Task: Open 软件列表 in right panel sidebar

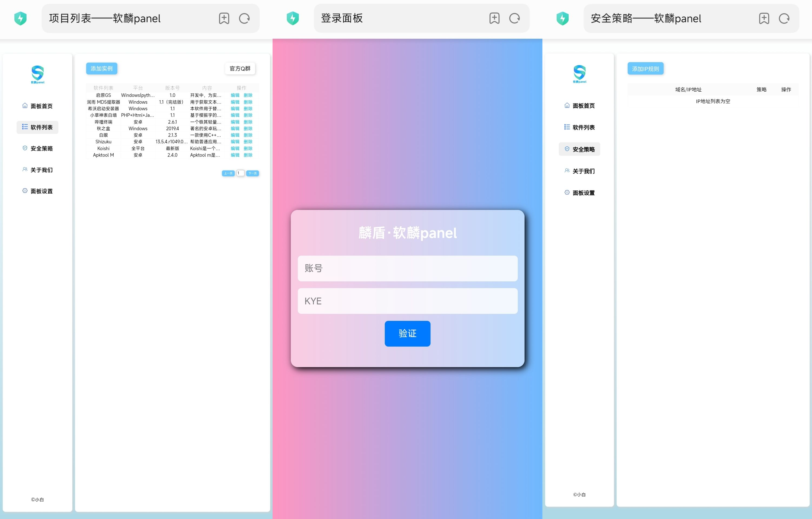Action: click(579, 127)
